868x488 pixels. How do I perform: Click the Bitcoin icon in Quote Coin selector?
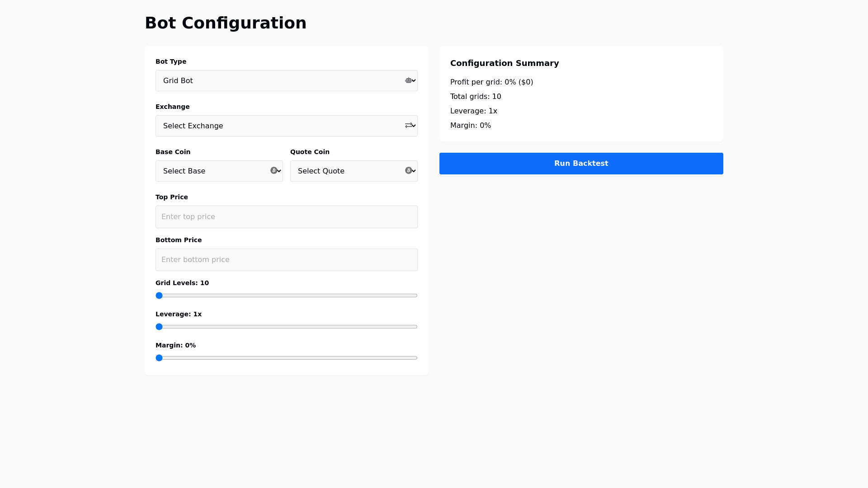409,171
